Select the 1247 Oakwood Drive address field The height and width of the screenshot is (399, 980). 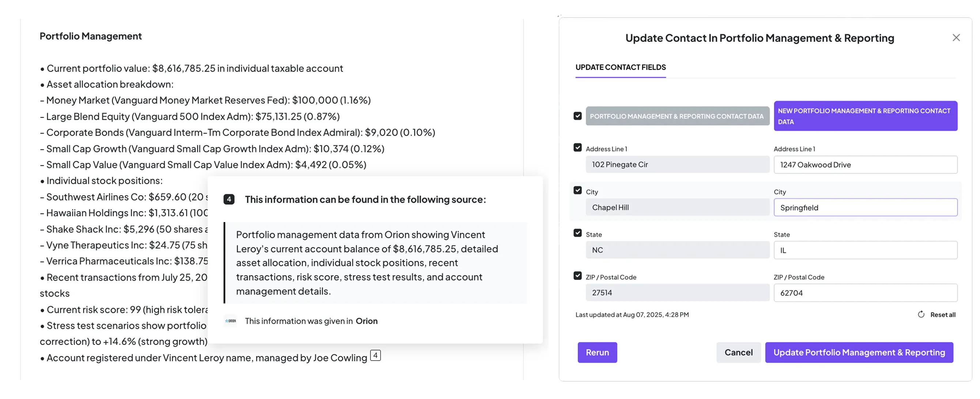click(865, 164)
